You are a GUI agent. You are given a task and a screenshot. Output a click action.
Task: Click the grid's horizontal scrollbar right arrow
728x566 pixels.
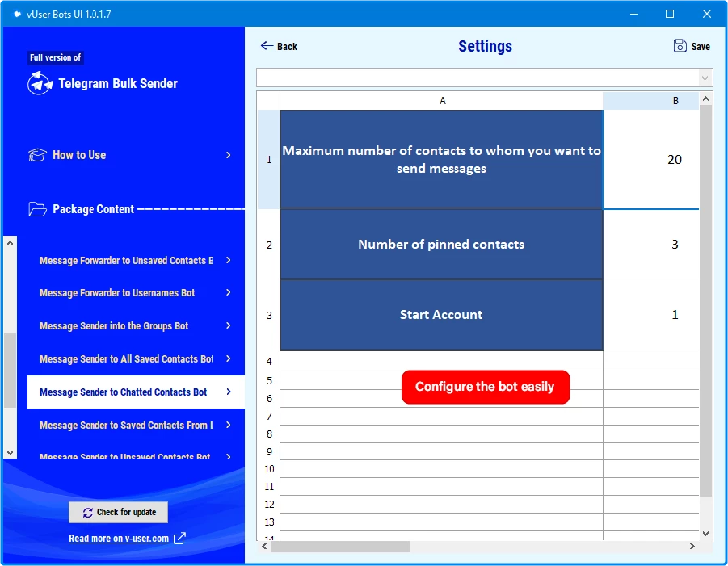(692, 547)
